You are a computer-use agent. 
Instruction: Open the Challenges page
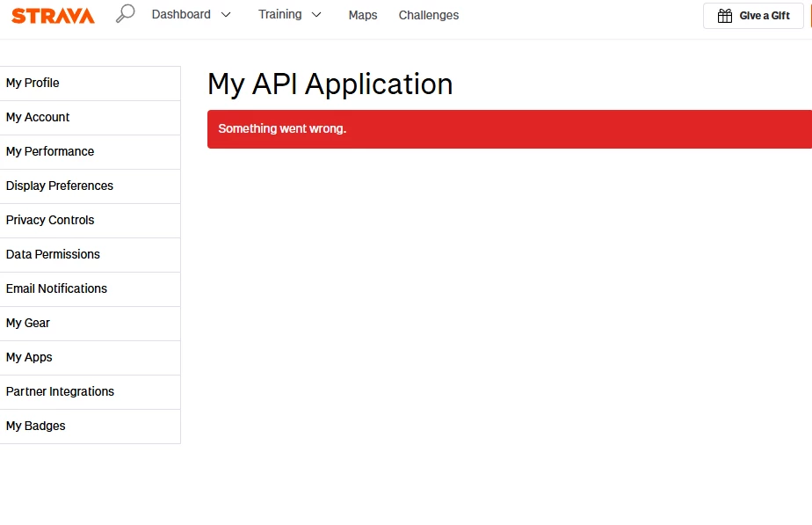point(429,15)
